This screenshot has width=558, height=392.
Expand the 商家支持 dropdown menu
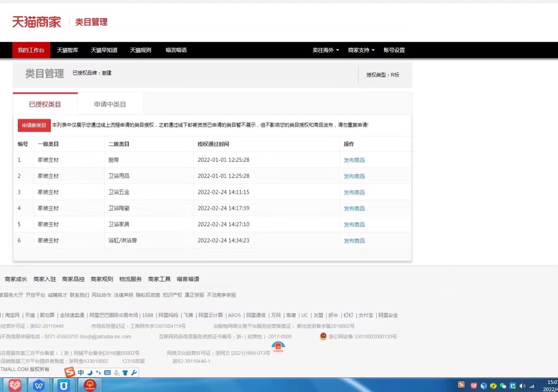[x=361, y=50]
